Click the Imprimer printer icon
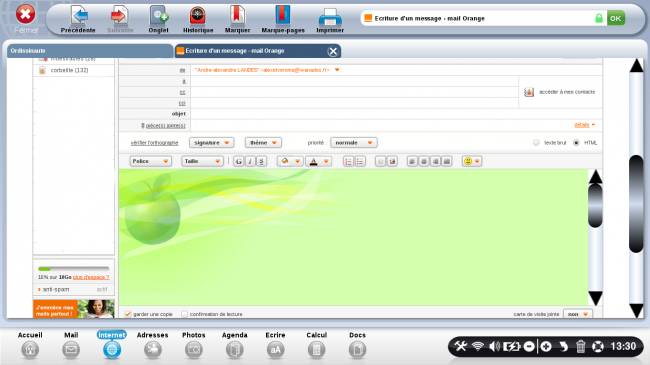Image resolution: width=650 pixels, height=365 pixels. 330,17
